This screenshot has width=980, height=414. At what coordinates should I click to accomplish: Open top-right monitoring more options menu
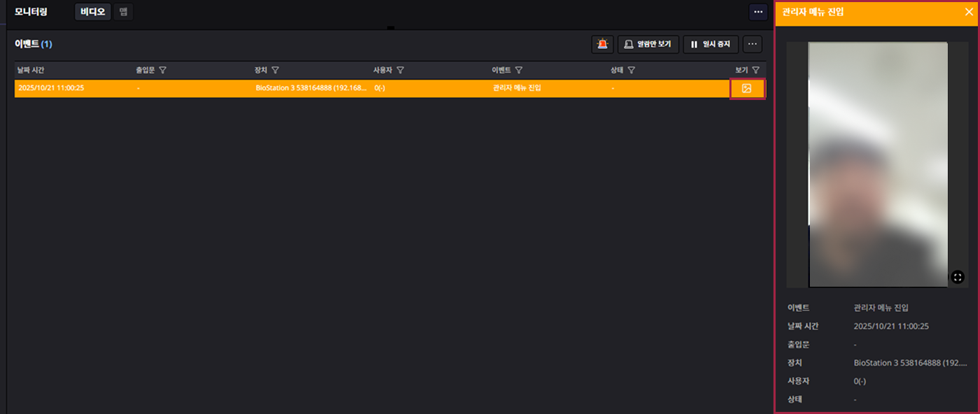click(758, 12)
